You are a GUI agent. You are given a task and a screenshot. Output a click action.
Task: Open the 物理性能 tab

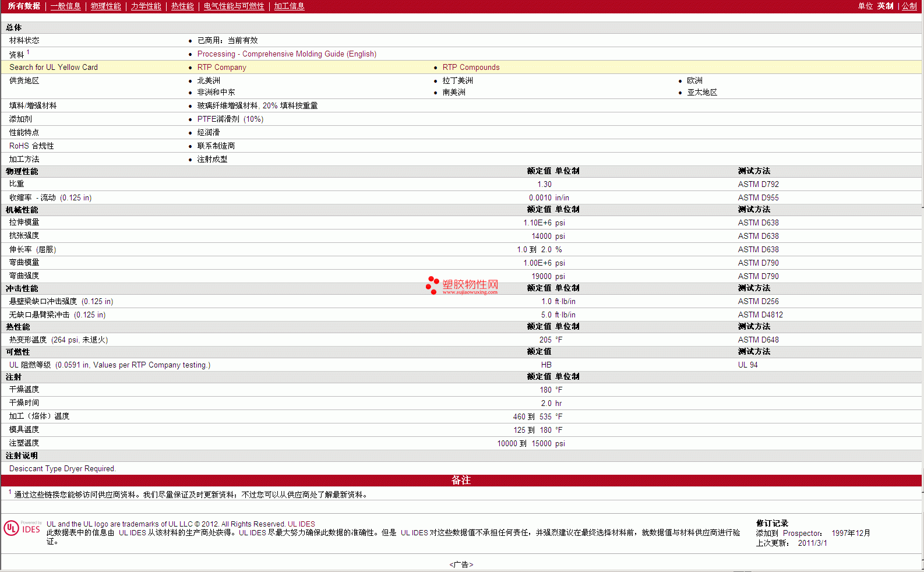[105, 6]
